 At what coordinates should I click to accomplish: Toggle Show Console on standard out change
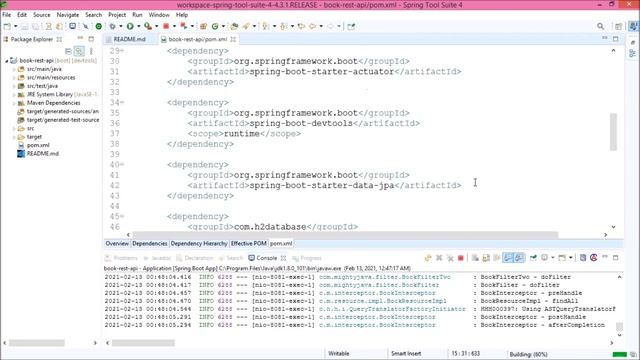507,258
